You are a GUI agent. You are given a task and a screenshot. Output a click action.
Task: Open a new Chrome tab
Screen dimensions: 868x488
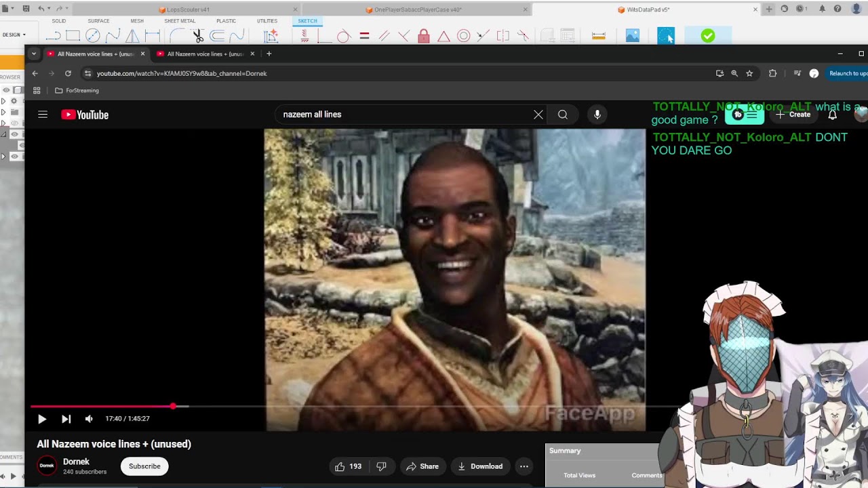[x=269, y=54]
